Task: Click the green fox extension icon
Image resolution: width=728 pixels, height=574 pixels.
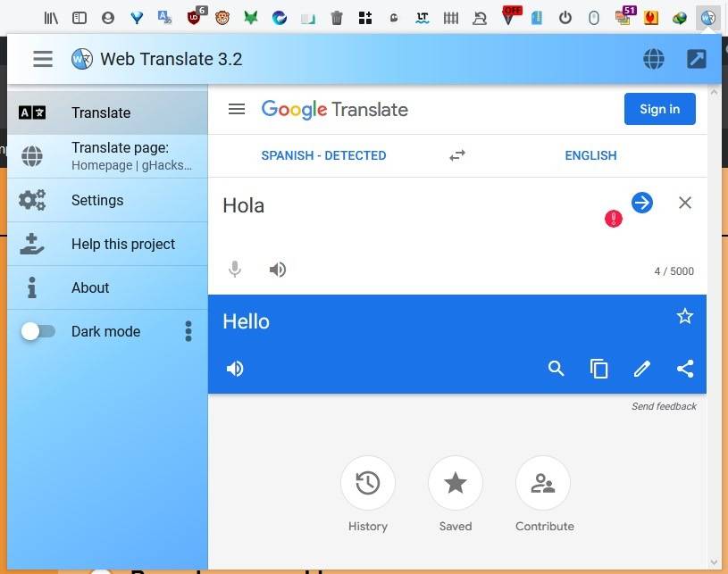Action: pos(251,18)
